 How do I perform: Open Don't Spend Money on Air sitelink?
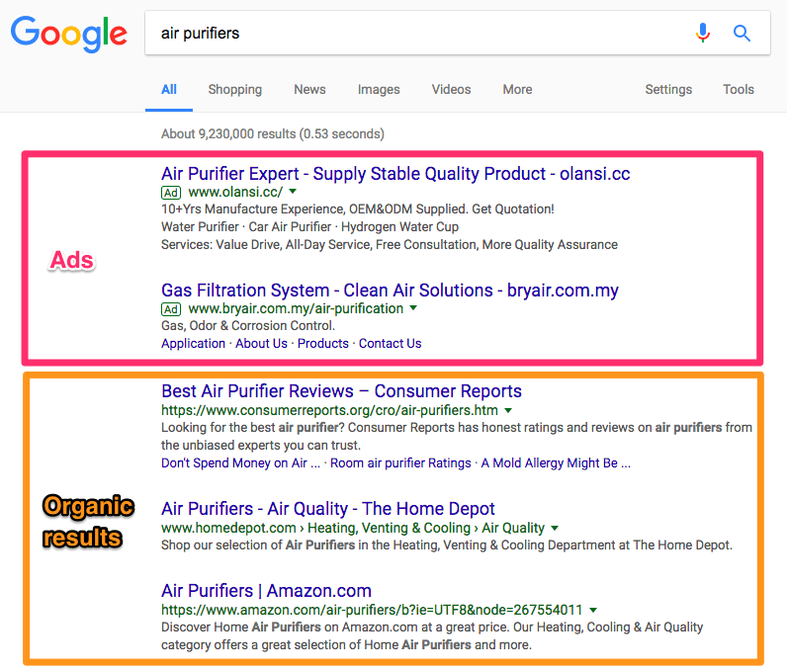(240, 462)
